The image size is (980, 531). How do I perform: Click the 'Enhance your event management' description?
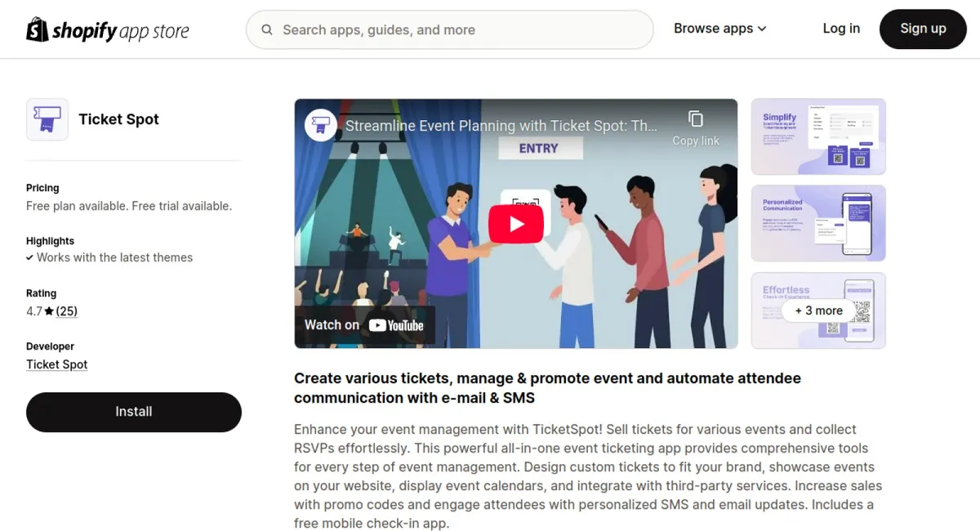(x=588, y=476)
